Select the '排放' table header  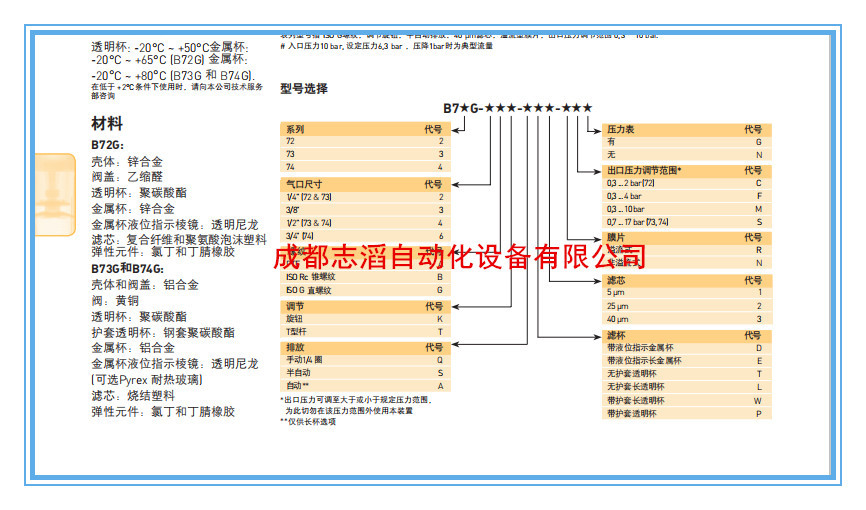pos(365,347)
